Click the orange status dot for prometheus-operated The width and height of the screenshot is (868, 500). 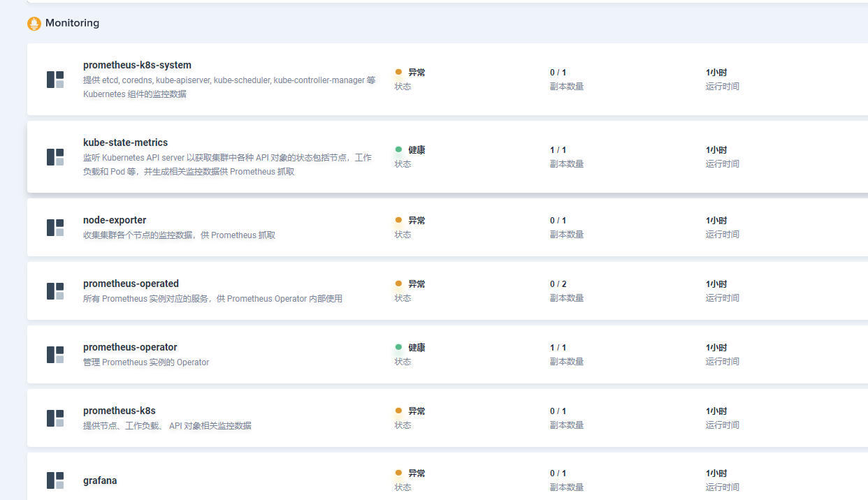[398, 284]
